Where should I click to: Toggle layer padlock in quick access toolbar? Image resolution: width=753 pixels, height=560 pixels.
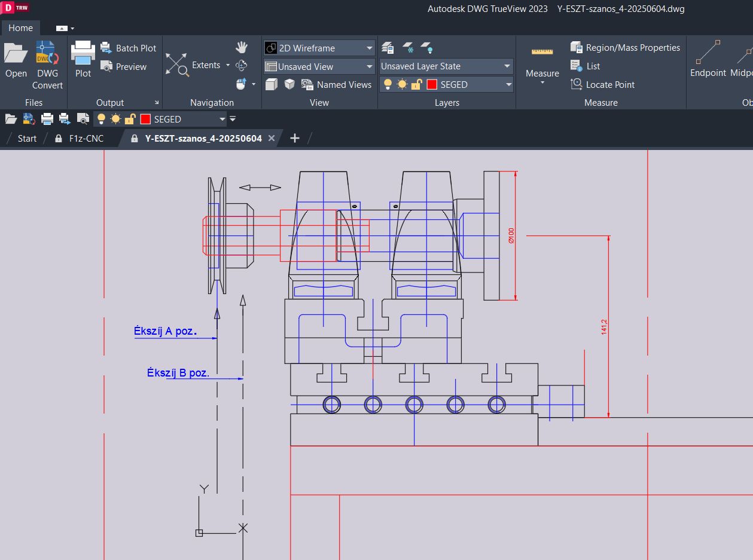[130, 119]
